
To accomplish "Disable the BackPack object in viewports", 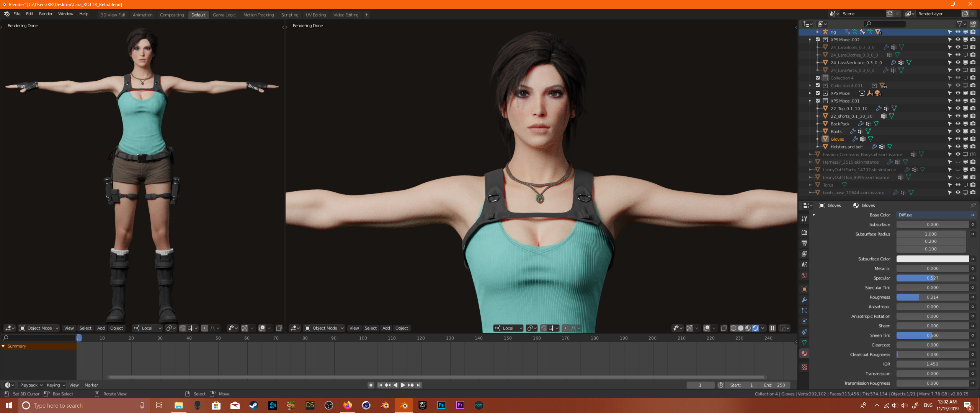I will click(965, 124).
